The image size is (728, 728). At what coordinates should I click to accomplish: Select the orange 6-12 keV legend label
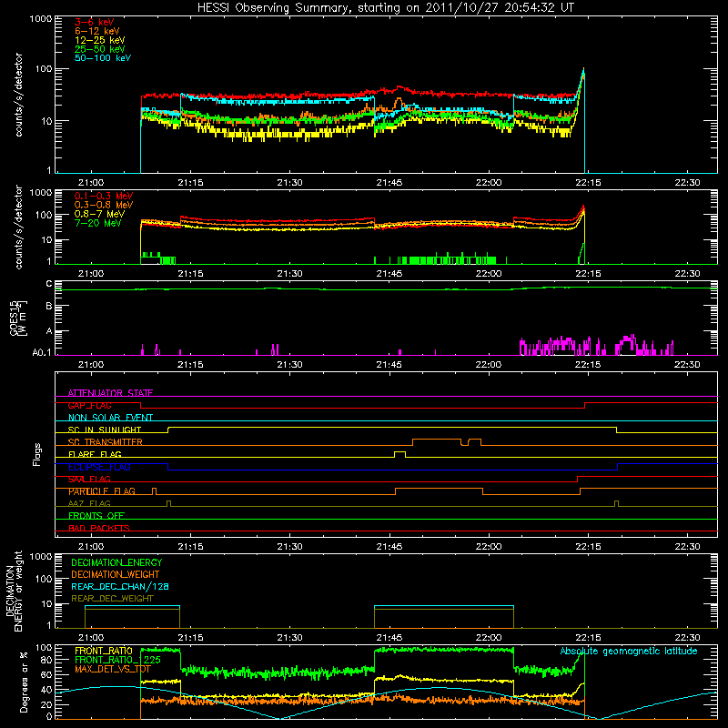97,31
